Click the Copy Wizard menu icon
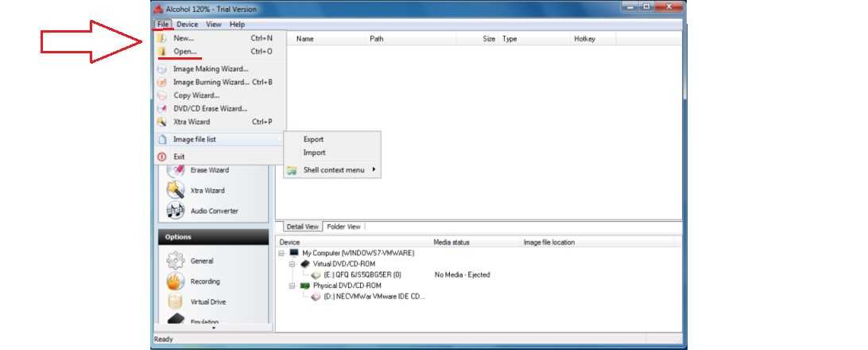868x350 pixels. [161, 95]
